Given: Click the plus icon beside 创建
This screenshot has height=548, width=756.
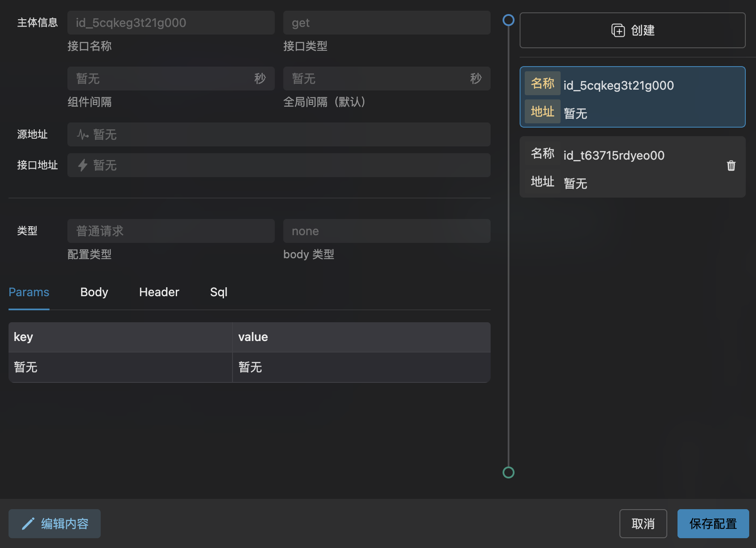Looking at the screenshot, I should pyautogui.click(x=618, y=30).
